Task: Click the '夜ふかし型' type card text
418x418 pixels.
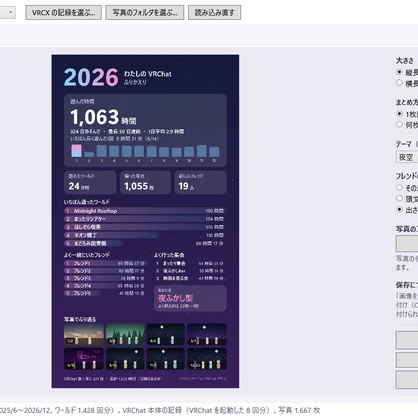Action: coord(175,298)
